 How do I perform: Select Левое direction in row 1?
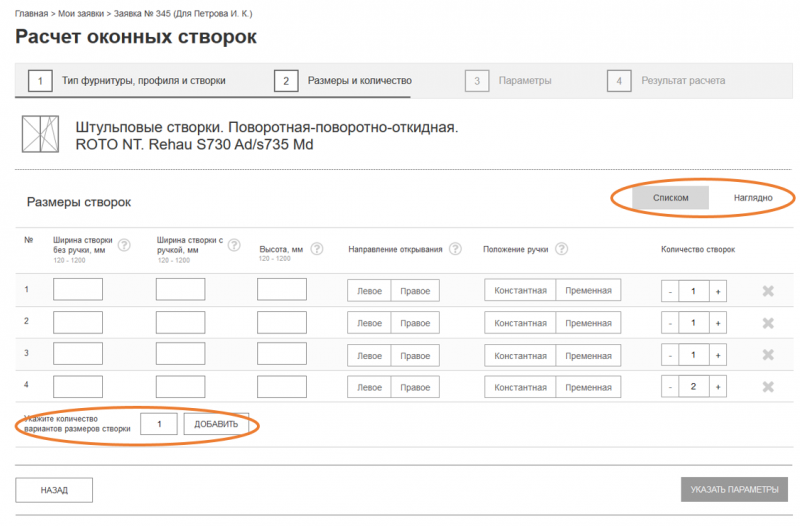coord(369,291)
